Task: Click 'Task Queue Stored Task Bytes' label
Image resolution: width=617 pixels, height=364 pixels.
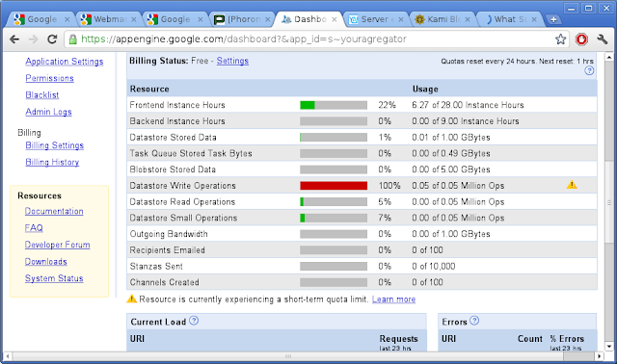Action: click(191, 153)
